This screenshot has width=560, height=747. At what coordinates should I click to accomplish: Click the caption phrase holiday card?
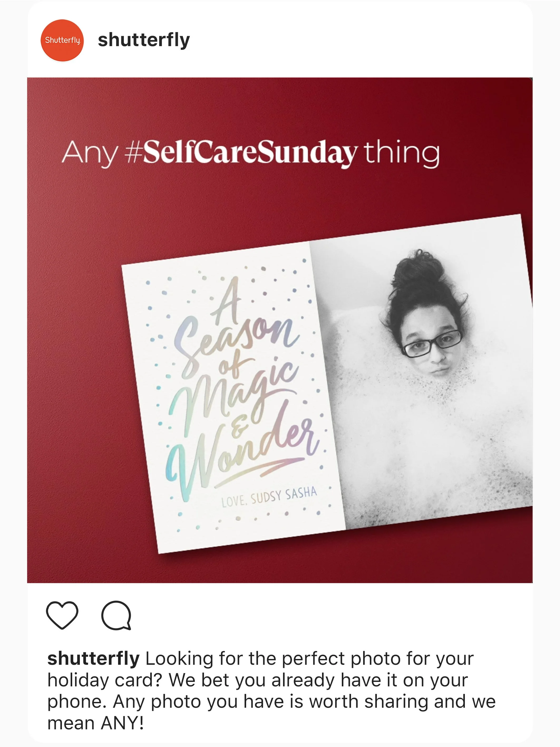pyautogui.click(x=105, y=680)
